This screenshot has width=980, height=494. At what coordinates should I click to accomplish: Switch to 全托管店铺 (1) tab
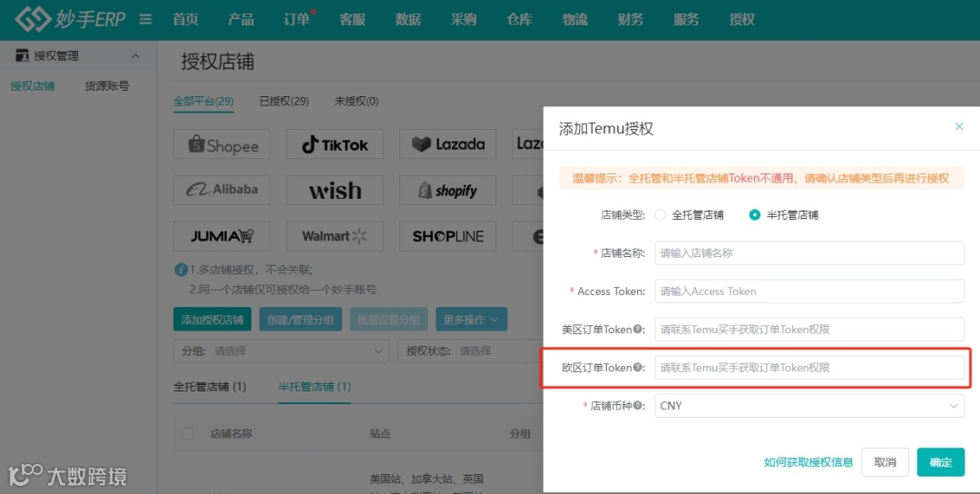click(210, 387)
